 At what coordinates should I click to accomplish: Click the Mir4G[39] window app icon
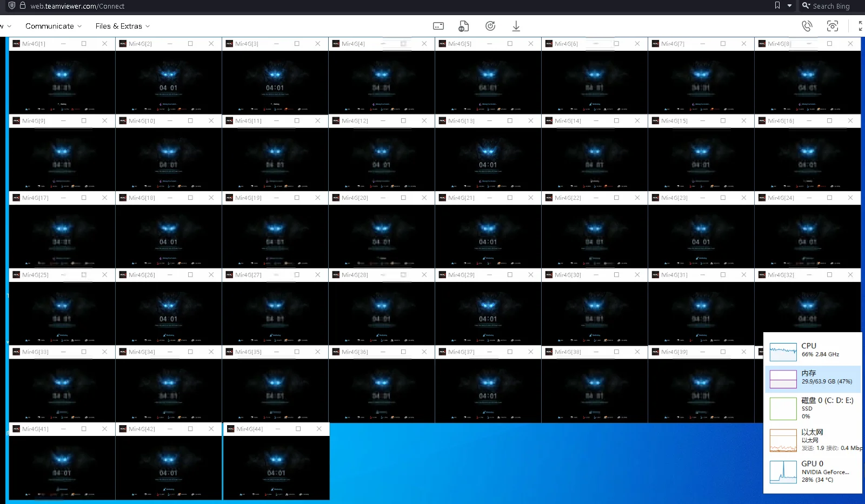coord(655,352)
